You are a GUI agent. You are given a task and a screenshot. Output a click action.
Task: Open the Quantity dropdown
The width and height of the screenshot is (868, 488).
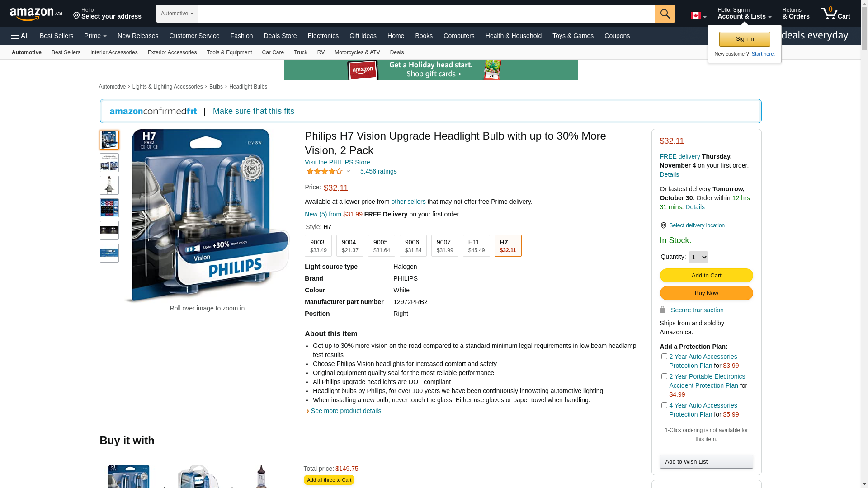pos(698,257)
